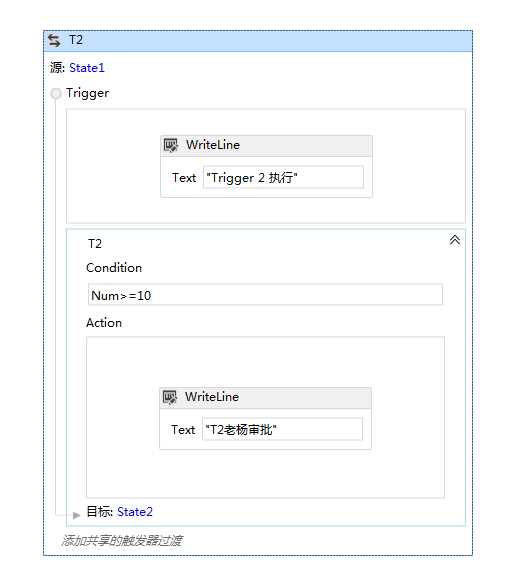Open the State1 source link
The image size is (505, 579).
coord(87,68)
